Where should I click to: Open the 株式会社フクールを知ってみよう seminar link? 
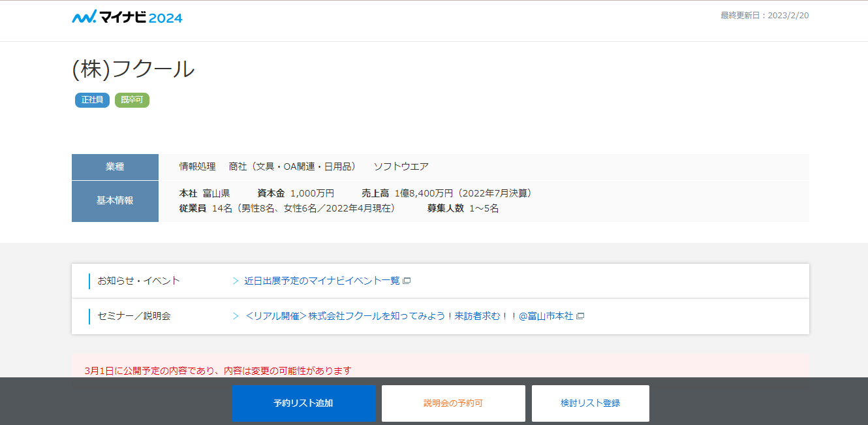click(x=409, y=316)
